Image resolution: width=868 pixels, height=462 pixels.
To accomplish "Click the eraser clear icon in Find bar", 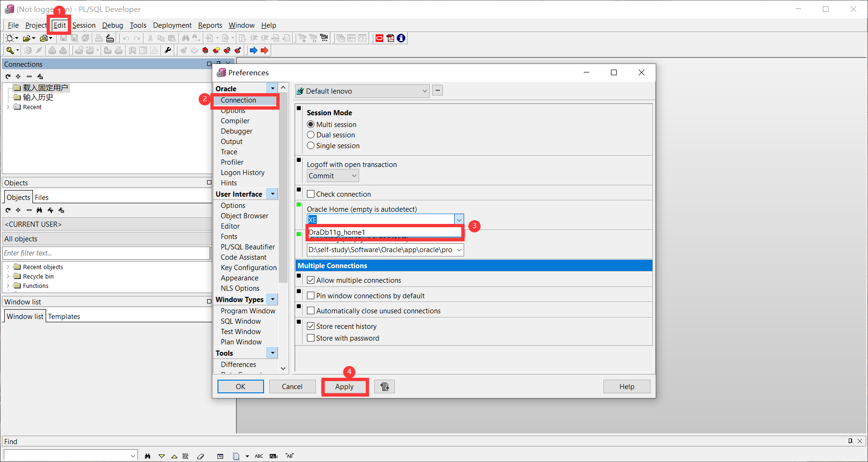I will tap(201, 456).
